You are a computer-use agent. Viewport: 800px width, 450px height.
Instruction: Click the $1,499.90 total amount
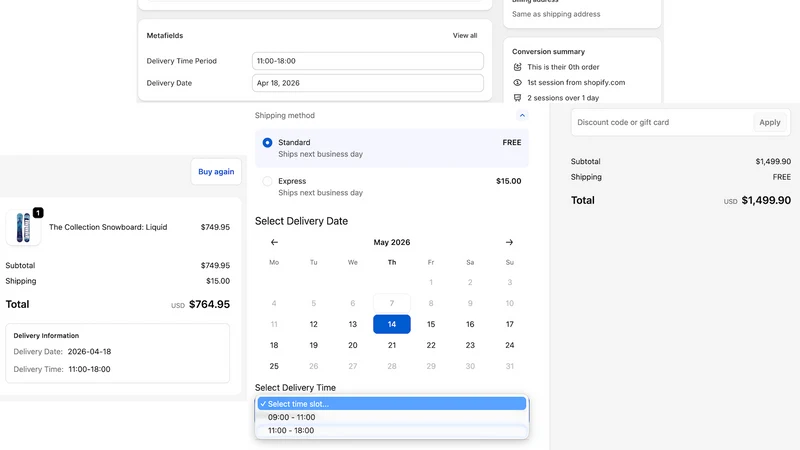[766, 201]
